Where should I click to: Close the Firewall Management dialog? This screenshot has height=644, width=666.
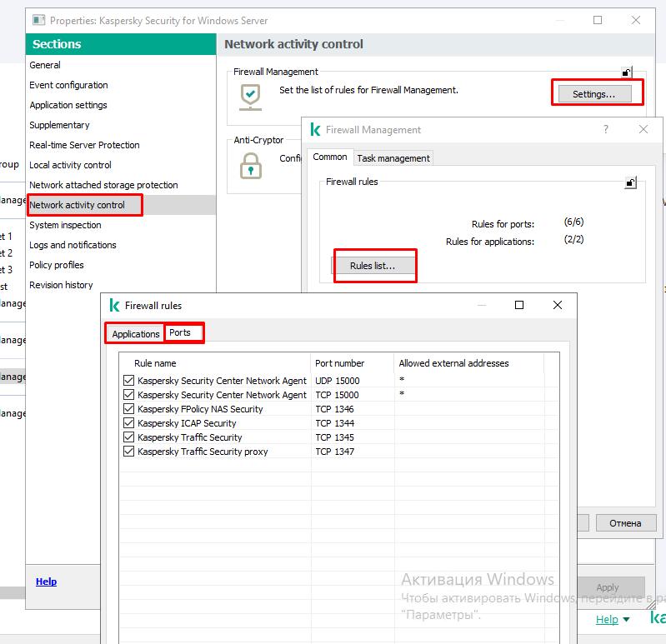coord(643,129)
